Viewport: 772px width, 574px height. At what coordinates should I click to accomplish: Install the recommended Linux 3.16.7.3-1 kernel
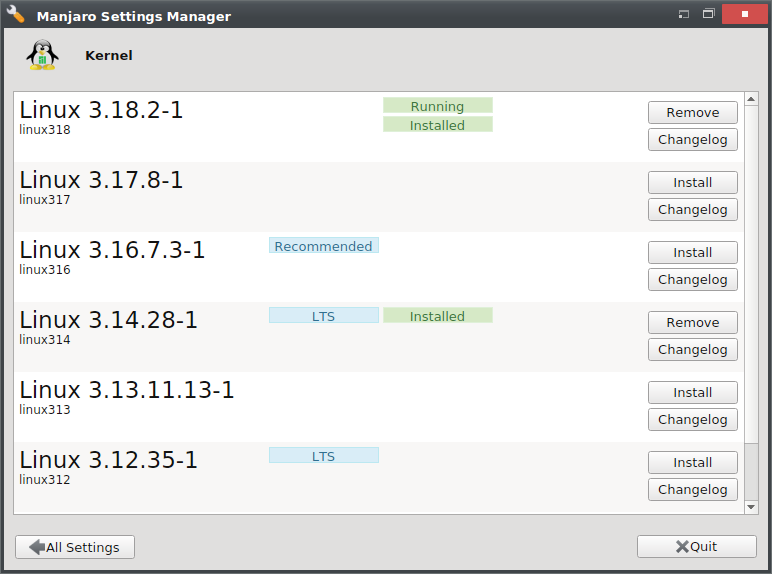pos(692,252)
